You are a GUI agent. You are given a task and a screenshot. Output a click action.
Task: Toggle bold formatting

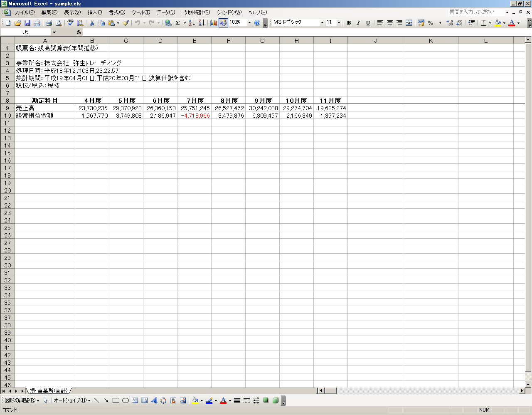tap(349, 23)
